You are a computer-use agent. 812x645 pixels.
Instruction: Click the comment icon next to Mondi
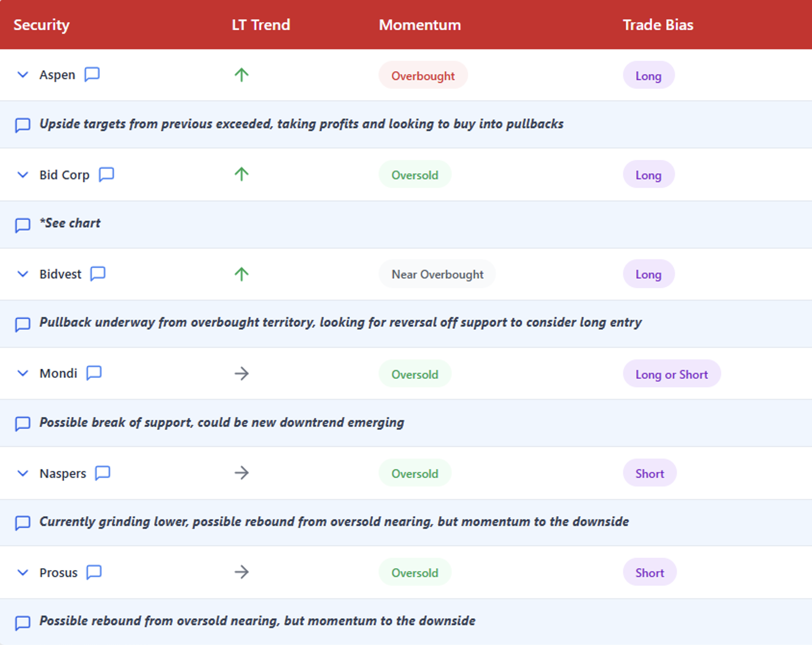pyautogui.click(x=94, y=373)
